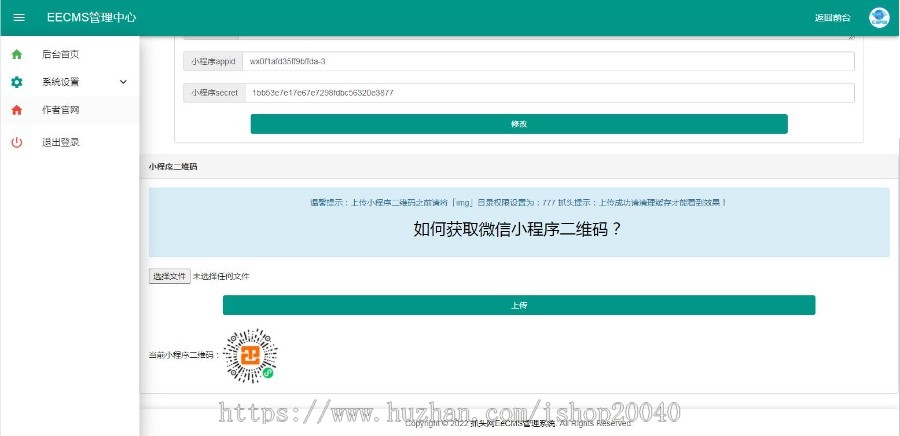The image size is (900, 436).
Task: Click the EECMS管理中心 title
Action: pos(91,18)
